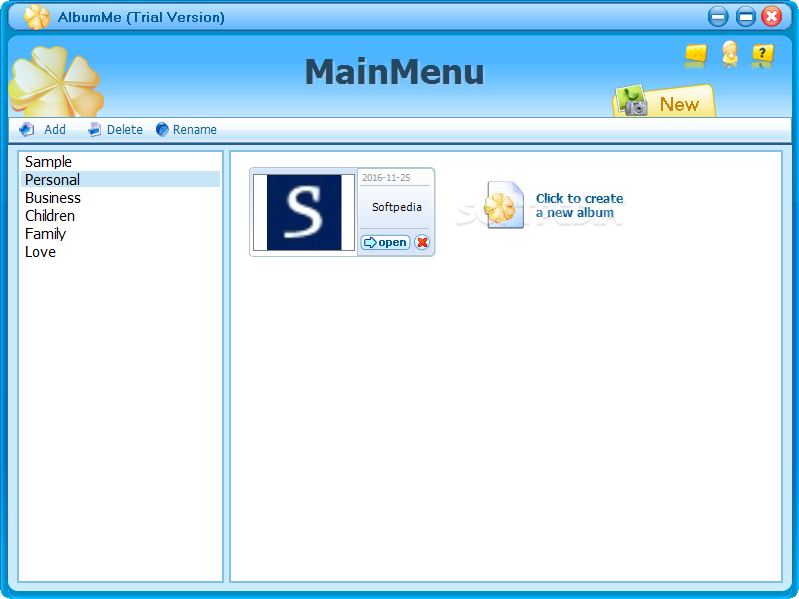
Task: Click the Add label in toolbar
Action: (55, 130)
